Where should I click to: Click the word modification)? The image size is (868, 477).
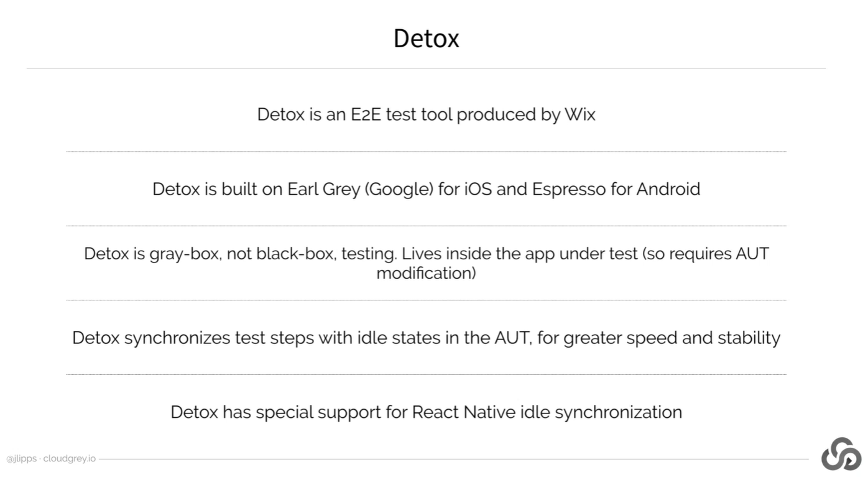pos(426,273)
